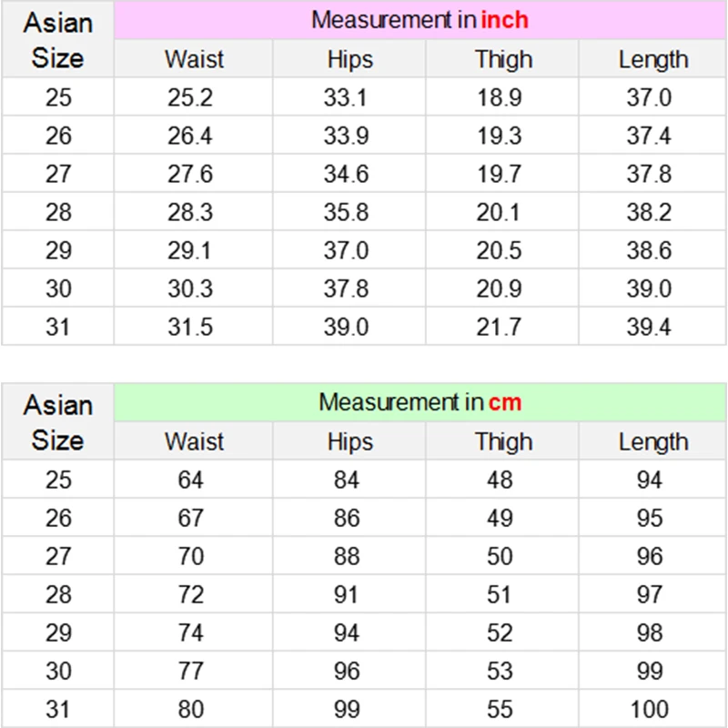
Task: Select size 28 row label in inch table
Action: (58, 212)
